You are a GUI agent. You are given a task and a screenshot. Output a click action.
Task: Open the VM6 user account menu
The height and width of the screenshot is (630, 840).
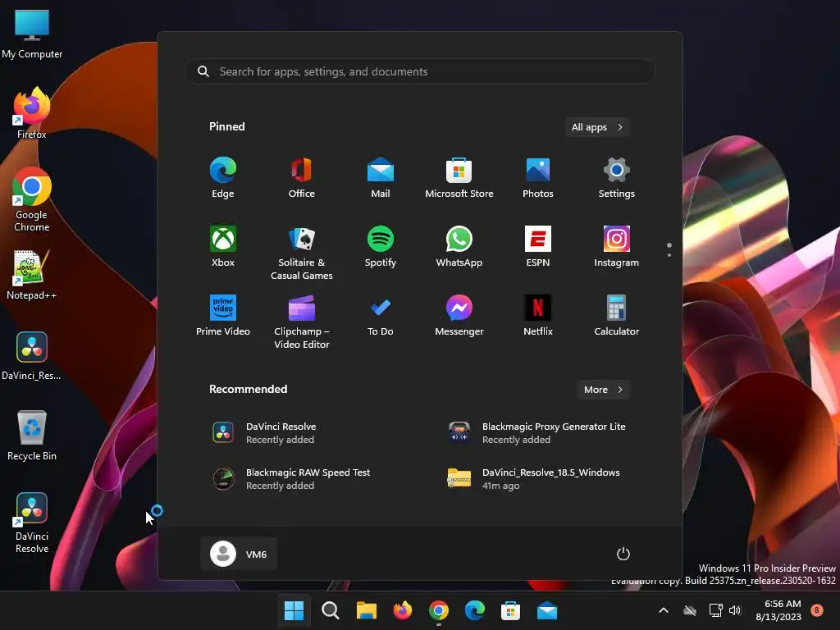coord(239,554)
